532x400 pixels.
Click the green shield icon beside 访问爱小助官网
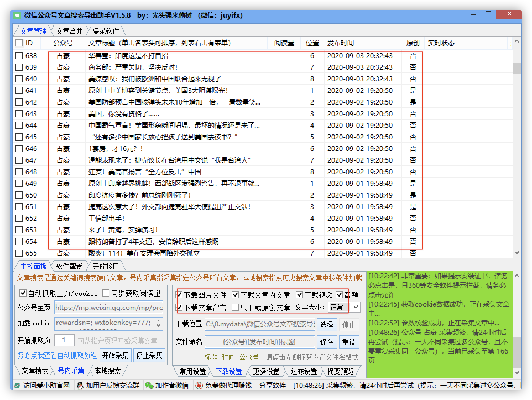(17, 385)
